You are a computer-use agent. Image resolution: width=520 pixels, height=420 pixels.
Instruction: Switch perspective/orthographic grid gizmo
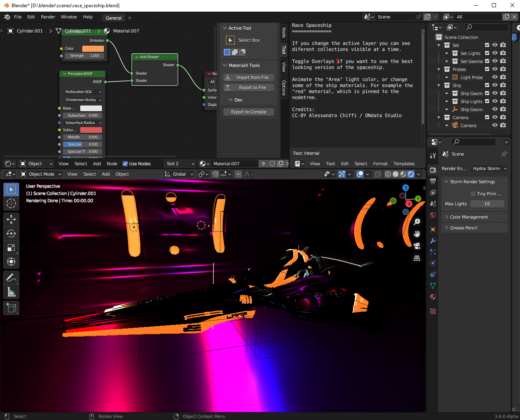coord(417,258)
